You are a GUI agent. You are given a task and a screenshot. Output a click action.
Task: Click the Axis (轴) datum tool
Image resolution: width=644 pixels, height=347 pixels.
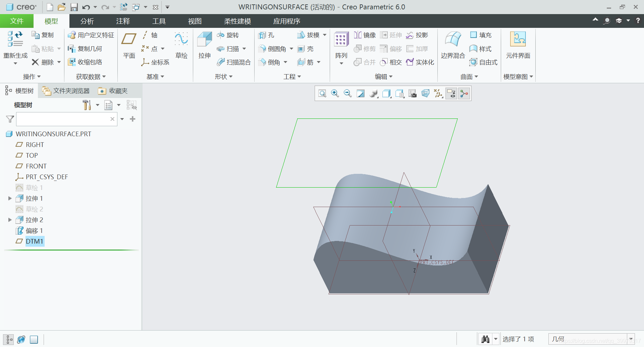tap(150, 35)
